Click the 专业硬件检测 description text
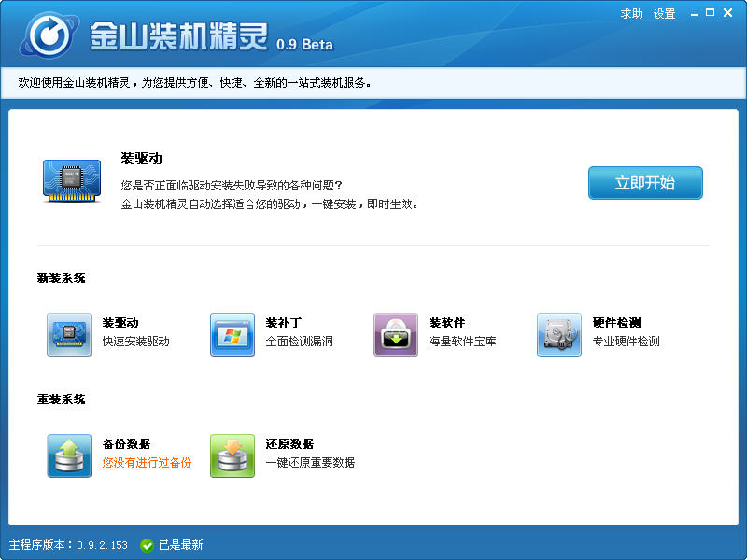 tap(626, 342)
